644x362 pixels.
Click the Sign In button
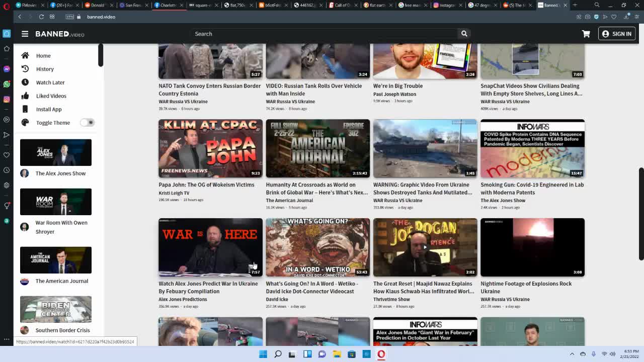[617, 34]
